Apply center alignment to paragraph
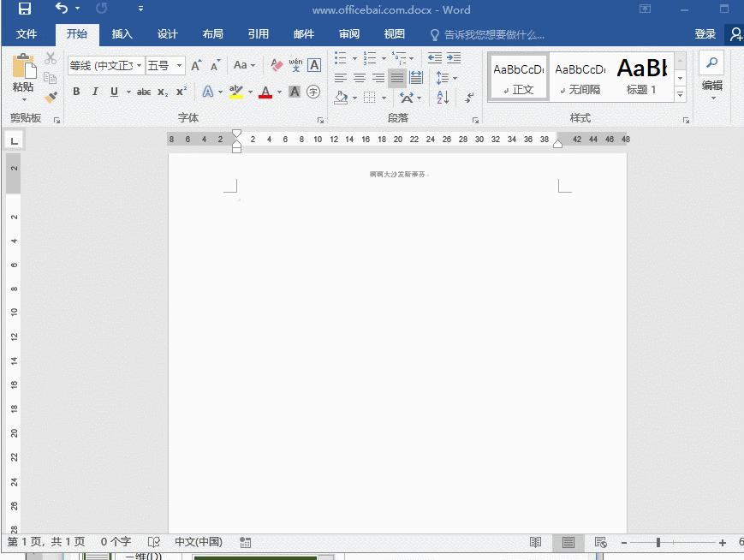Viewport: 744px width, 560px height. click(x=360, y=78)
